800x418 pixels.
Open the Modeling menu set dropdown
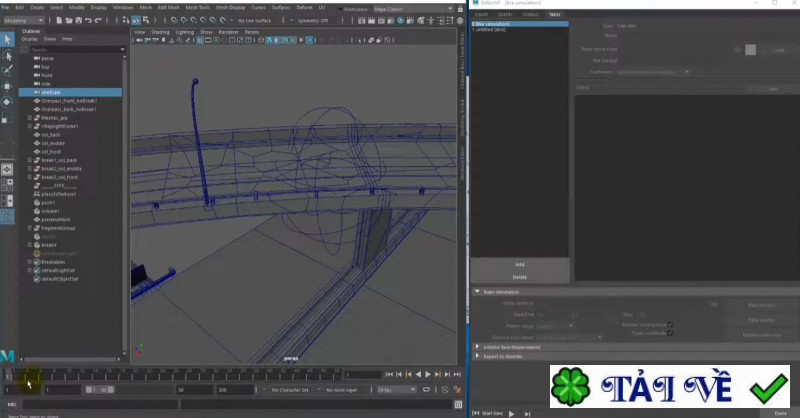coord(22,20)
